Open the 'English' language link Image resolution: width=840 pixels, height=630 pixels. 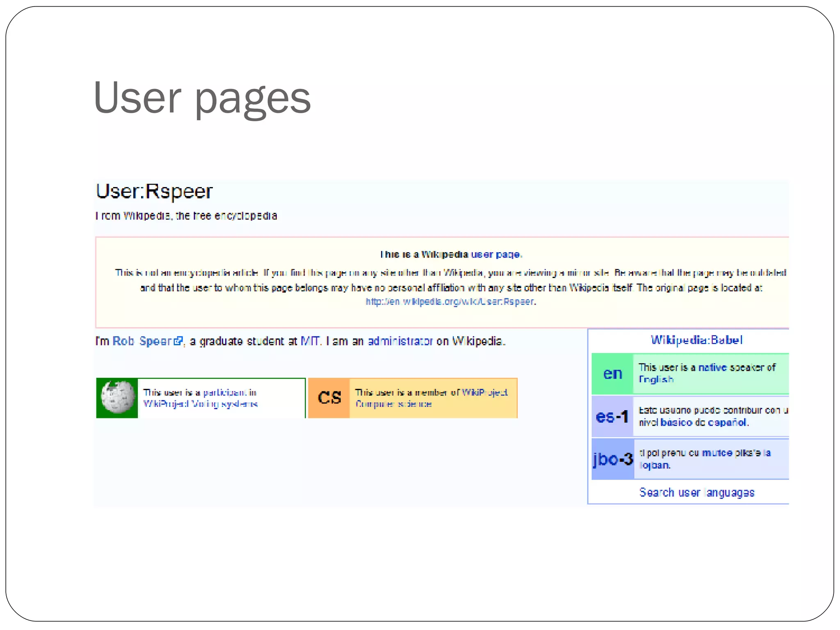click(656, 379)
